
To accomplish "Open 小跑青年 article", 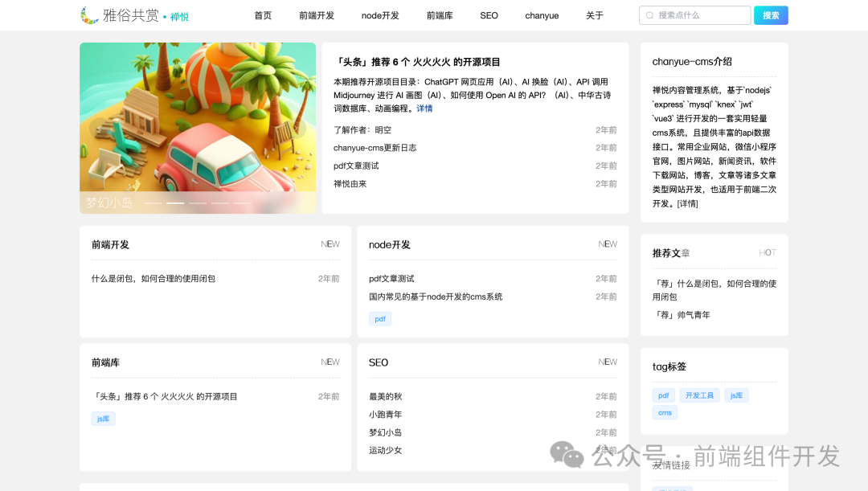I will 385,415.
